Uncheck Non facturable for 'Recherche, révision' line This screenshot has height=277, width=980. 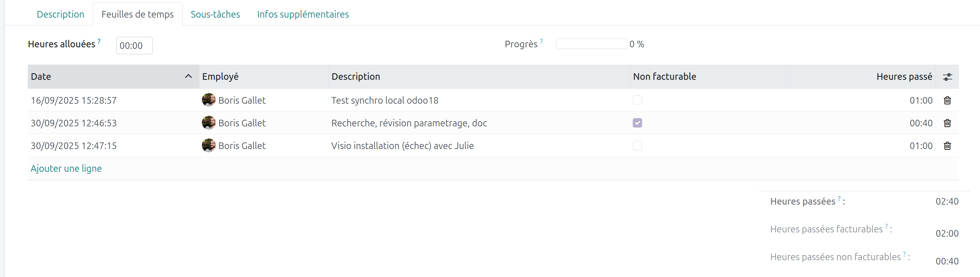[637, 123]
